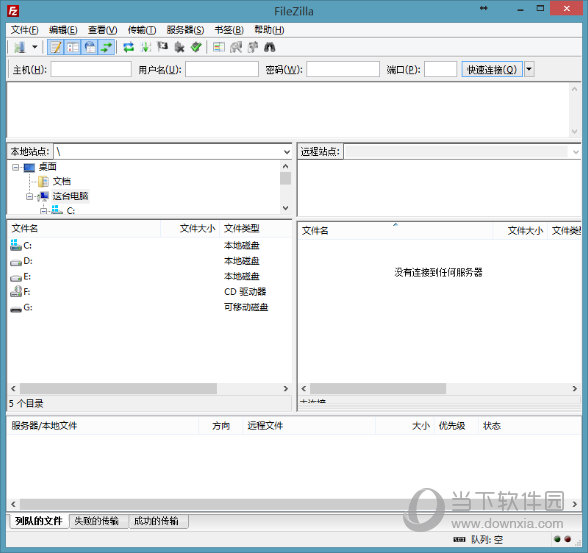Toggle the local directory tree display

(x=73, y=47)
